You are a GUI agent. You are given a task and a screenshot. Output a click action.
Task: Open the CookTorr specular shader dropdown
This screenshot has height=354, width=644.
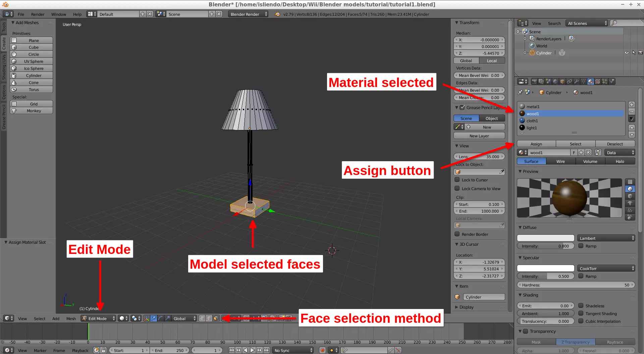[606, 268]
